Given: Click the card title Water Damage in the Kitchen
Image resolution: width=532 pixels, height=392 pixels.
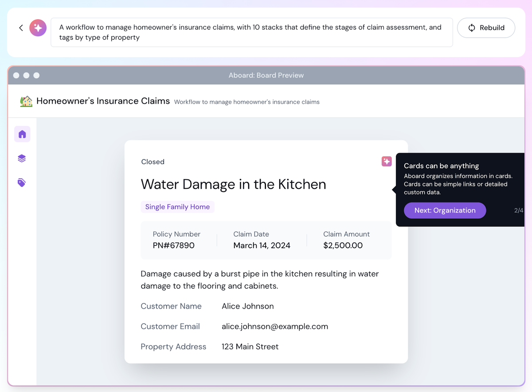Looking at the screenshot, I should coord(233,184).
